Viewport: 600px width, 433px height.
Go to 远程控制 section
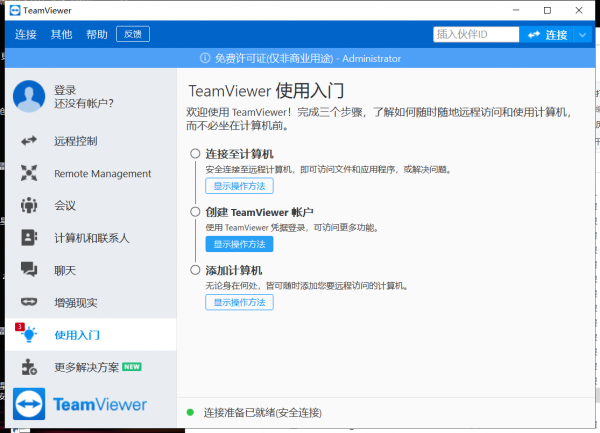click(x=91, y=141)
